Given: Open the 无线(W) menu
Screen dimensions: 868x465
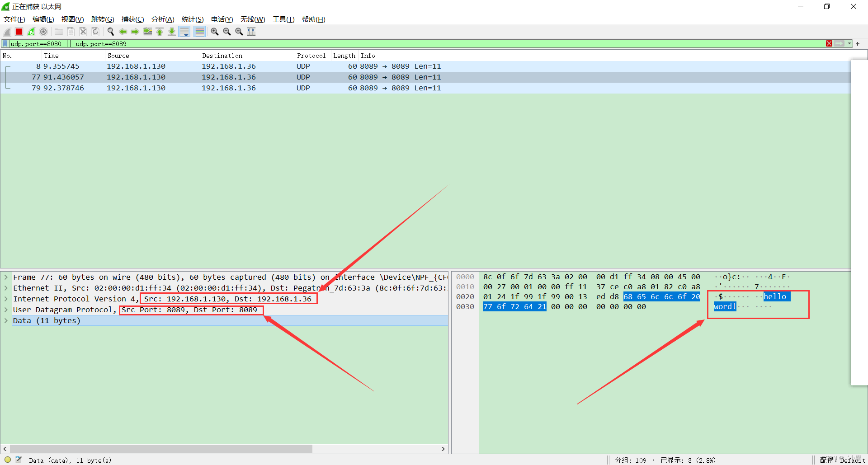Looking at the screenshot, I should coord(253,19).
